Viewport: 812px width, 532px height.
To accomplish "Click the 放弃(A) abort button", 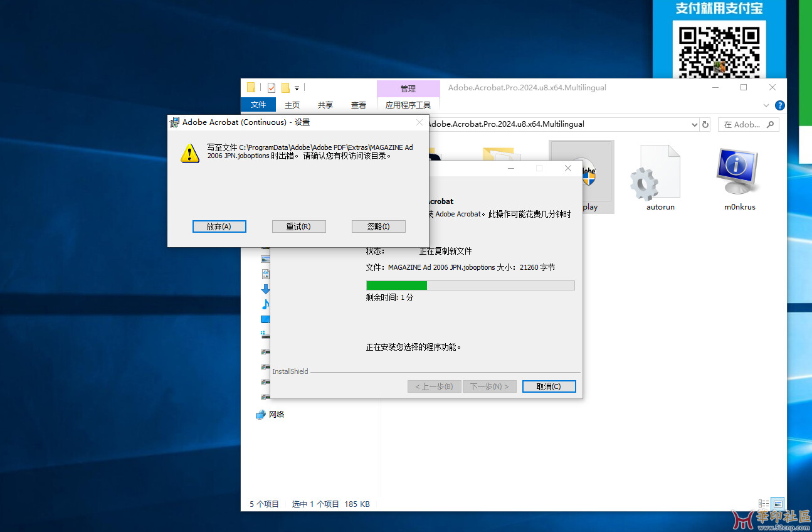I will click(219, 226).
